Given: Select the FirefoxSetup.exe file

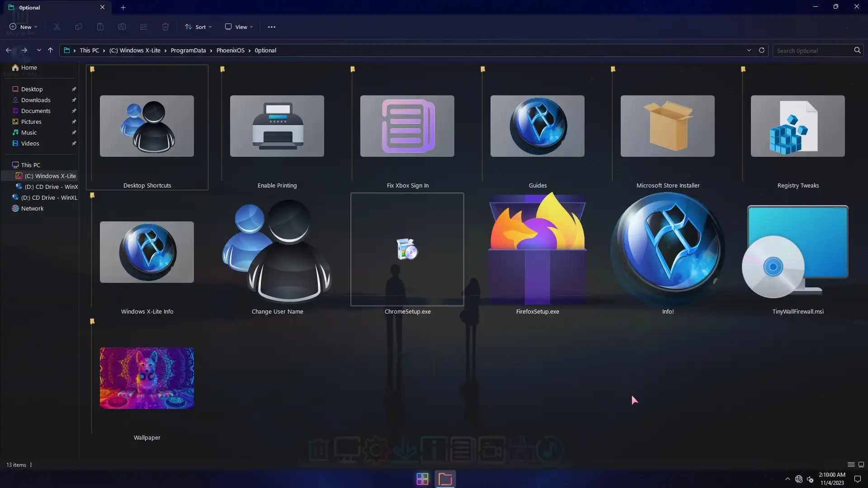Looking at the screenshot, I should tap(537, 251).
